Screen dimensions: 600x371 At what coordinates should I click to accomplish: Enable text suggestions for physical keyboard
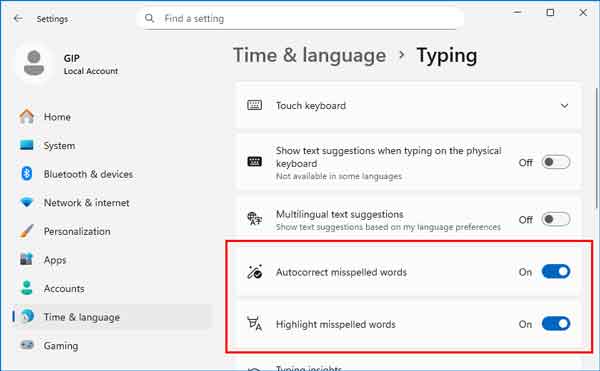point(556,162)
